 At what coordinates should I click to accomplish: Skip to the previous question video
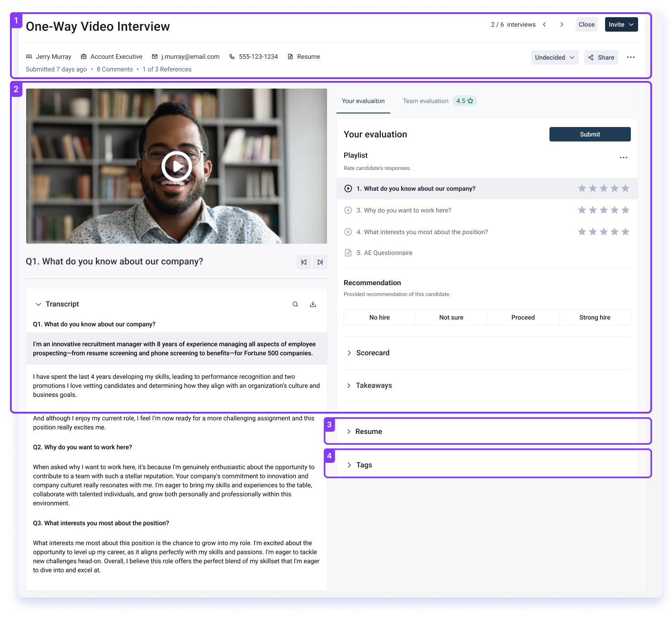304,262
